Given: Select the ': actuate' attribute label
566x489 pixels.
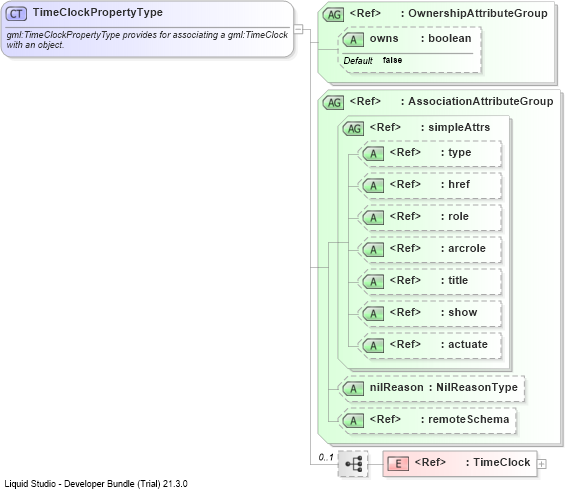Looking at the screenshot, I should [x=464, y=344].
